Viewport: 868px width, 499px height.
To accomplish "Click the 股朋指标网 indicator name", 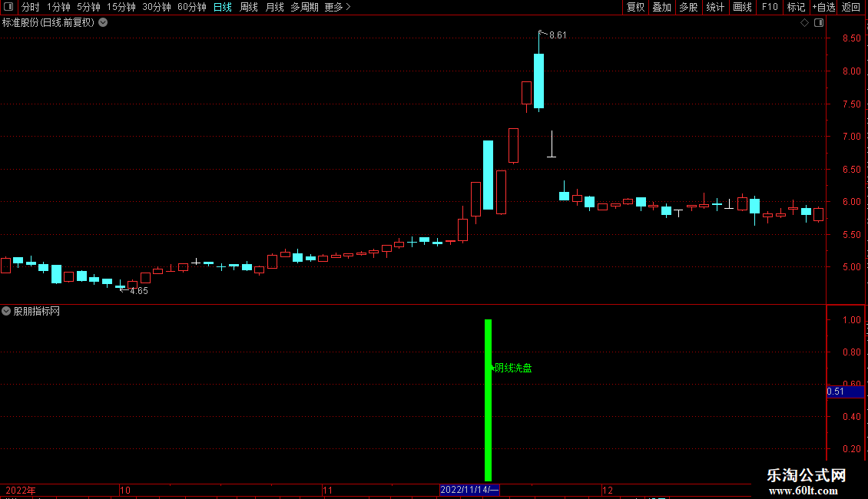I will click(37, 312).
